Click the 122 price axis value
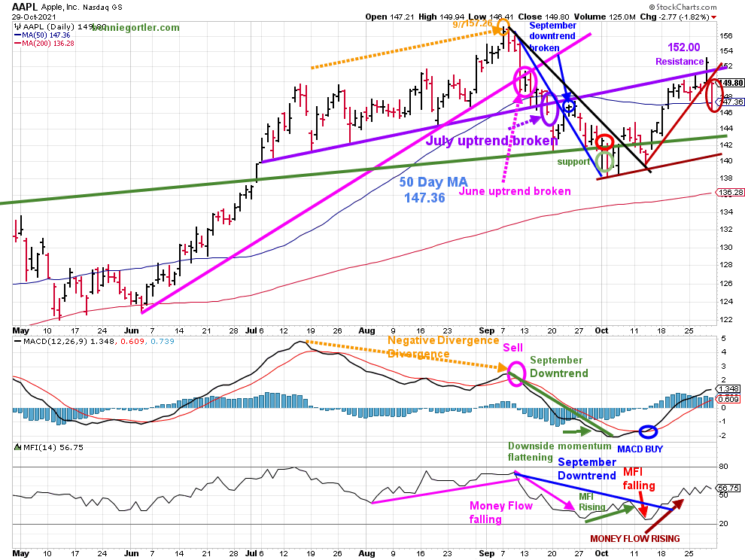 pos(726,319)
